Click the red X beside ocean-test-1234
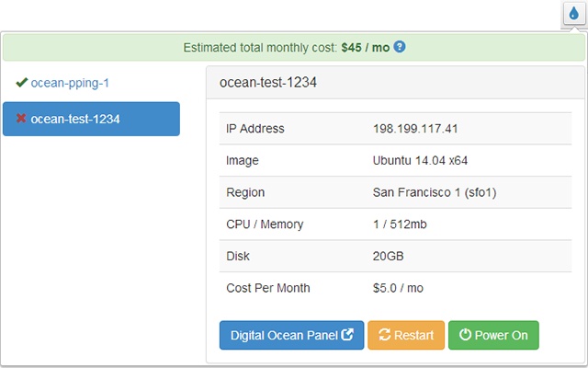This screenshot has width=588, height=368. pyautogui.click(x=21, y=119)
